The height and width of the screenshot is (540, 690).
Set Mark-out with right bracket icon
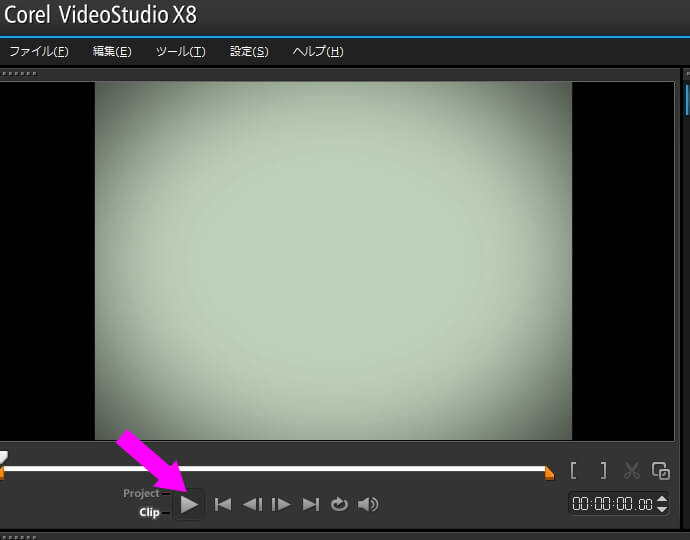tap(604, 470)
